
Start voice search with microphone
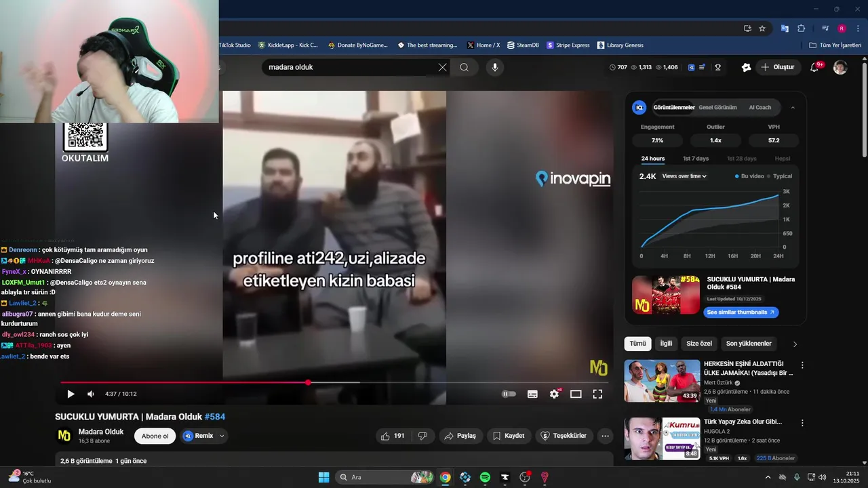tap(495, 67)
